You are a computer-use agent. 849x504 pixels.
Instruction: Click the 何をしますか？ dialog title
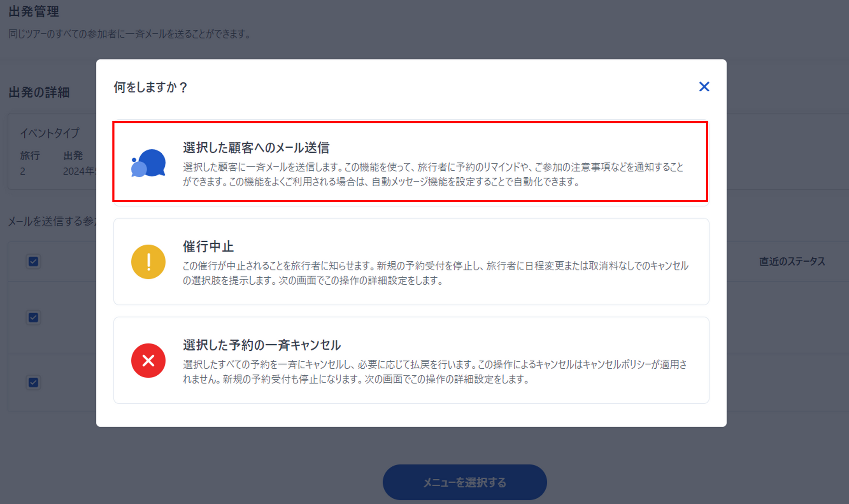click(x=150, y=87)
